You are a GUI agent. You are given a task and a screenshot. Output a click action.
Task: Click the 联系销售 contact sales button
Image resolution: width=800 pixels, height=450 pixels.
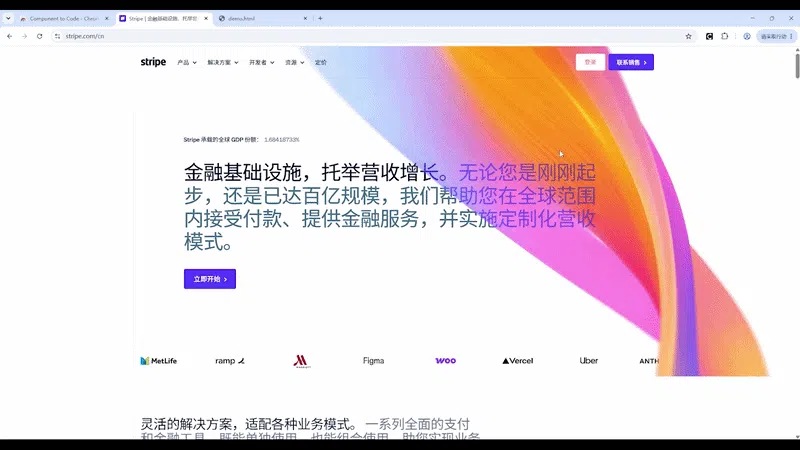(631, 62)
